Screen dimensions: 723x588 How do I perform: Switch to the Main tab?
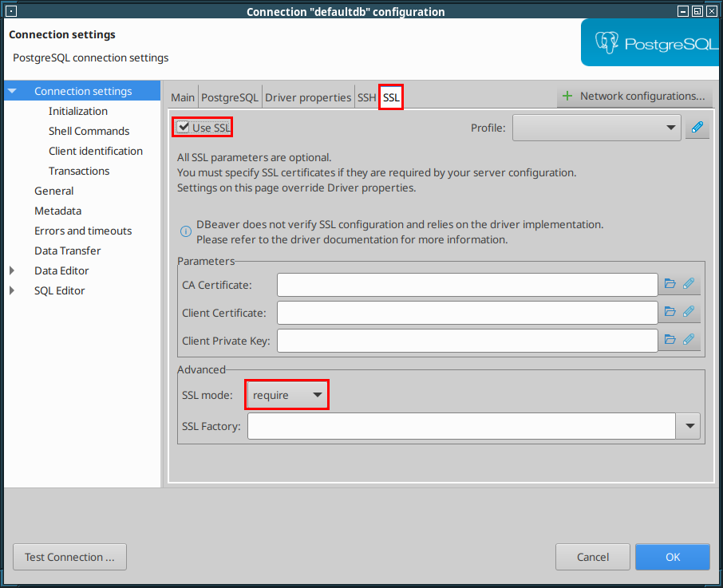pos(183,97)
